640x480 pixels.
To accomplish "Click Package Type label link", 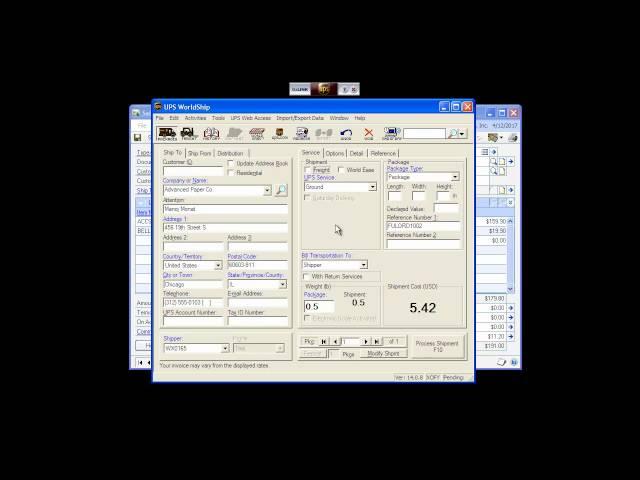I will [x=404, y=169].
